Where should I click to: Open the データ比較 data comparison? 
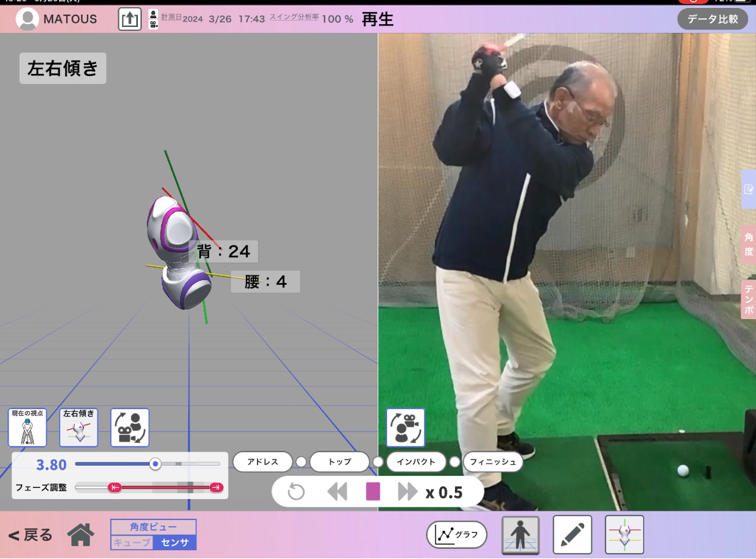712,19
